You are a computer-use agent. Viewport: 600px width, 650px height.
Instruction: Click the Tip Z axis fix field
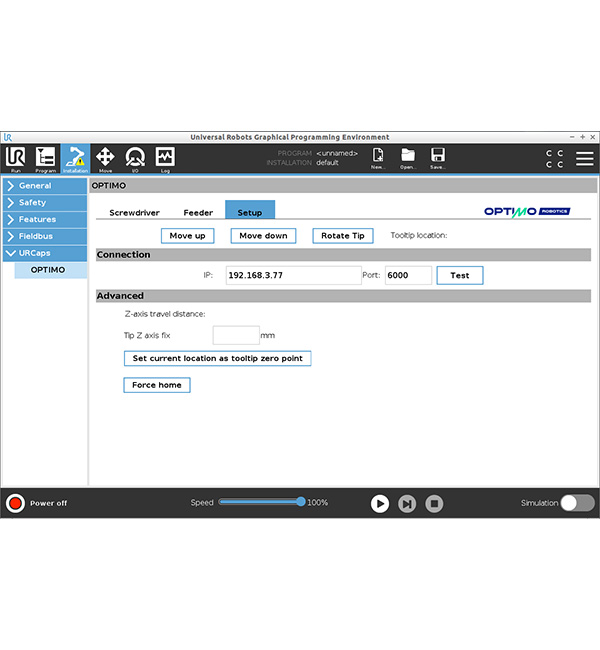point(236,335)
